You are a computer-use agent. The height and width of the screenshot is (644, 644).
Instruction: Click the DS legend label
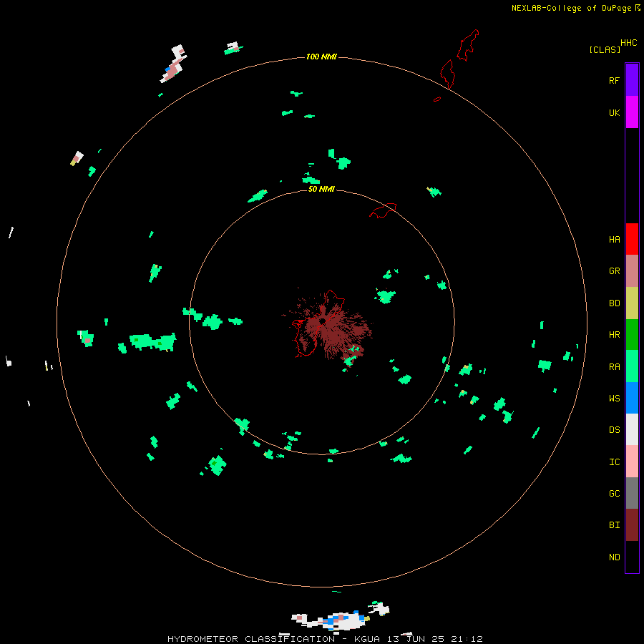pos(614,430)
